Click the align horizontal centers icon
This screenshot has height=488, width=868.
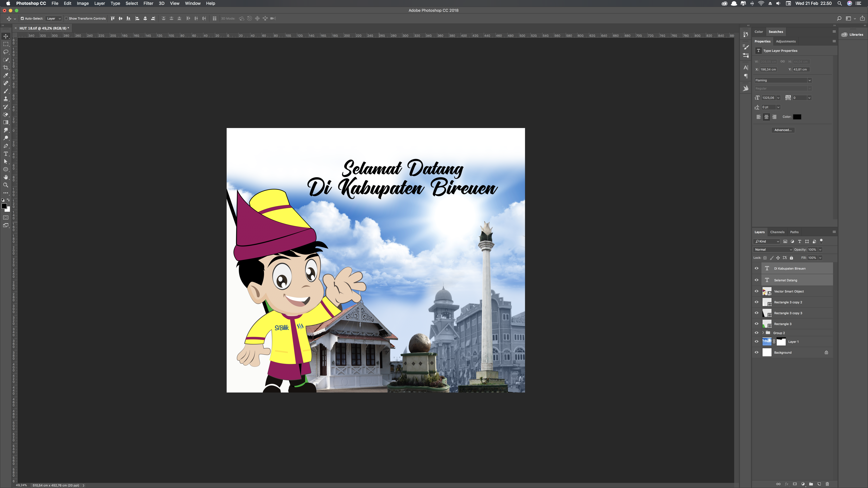(145, 19)
